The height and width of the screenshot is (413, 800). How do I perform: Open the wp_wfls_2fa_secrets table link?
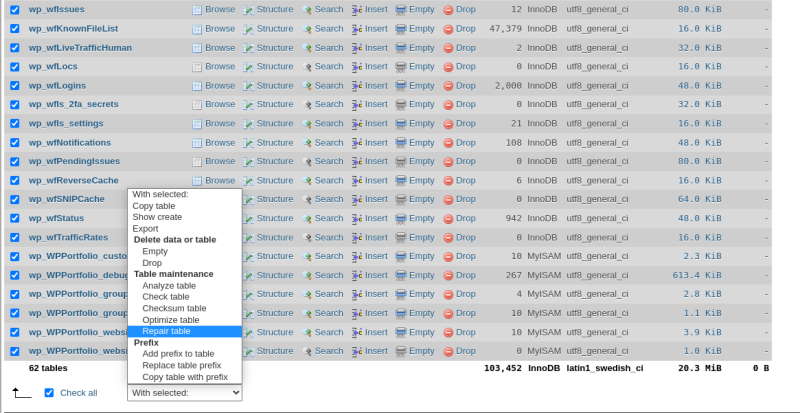coord(73,104)
